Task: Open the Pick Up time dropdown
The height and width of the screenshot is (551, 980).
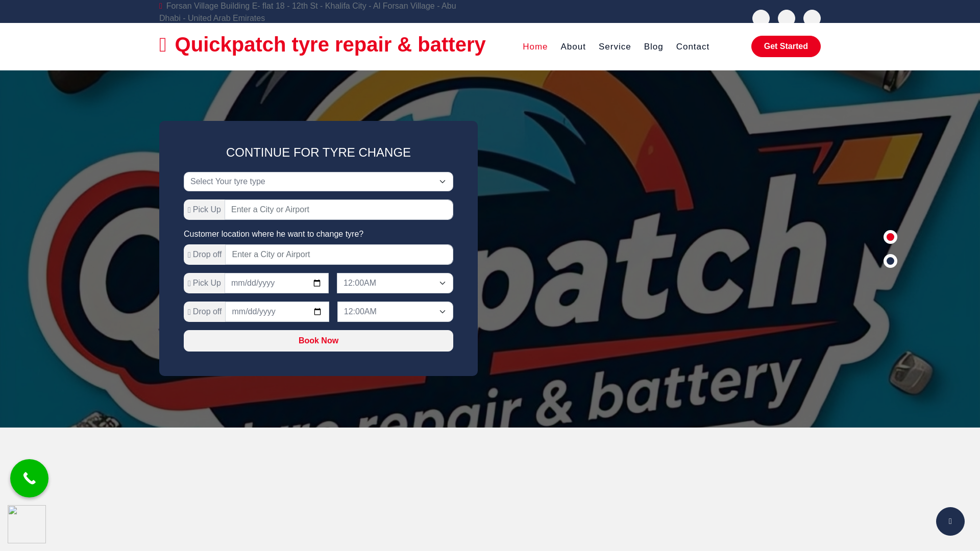Action: 395,283
